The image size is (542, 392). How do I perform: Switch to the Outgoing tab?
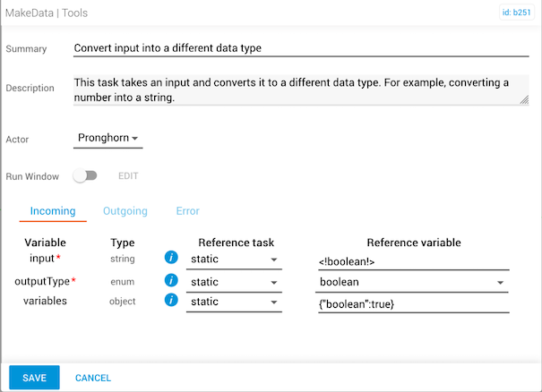125,211
